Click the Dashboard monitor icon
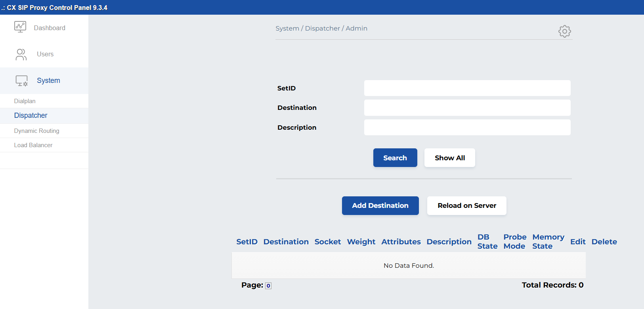The image size is (644, 309). tap(20, 27)
